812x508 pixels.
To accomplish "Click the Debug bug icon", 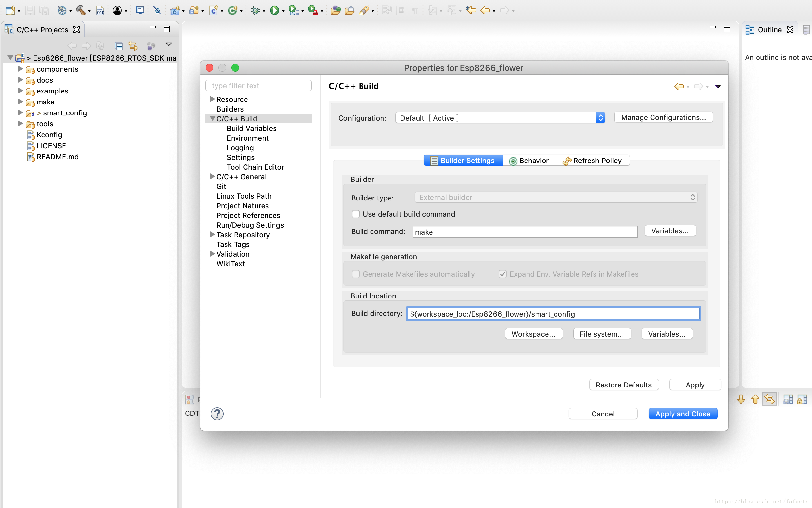I will click(x=256, y=10).
